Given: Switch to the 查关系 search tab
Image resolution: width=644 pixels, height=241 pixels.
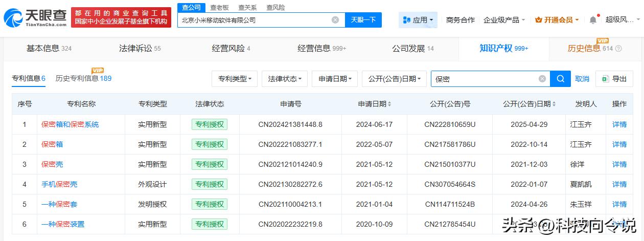Looking at the screenshot, I should [x=247, y=7].
